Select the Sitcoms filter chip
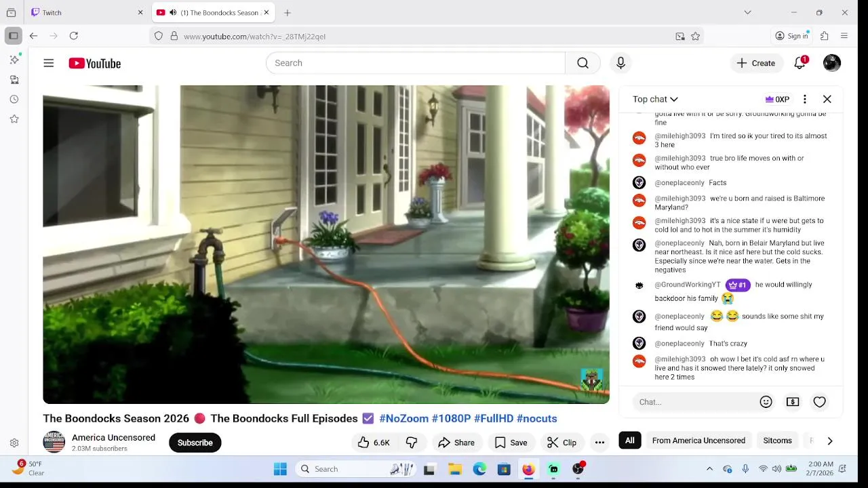The image size is (868, 488). coord(777,441)
